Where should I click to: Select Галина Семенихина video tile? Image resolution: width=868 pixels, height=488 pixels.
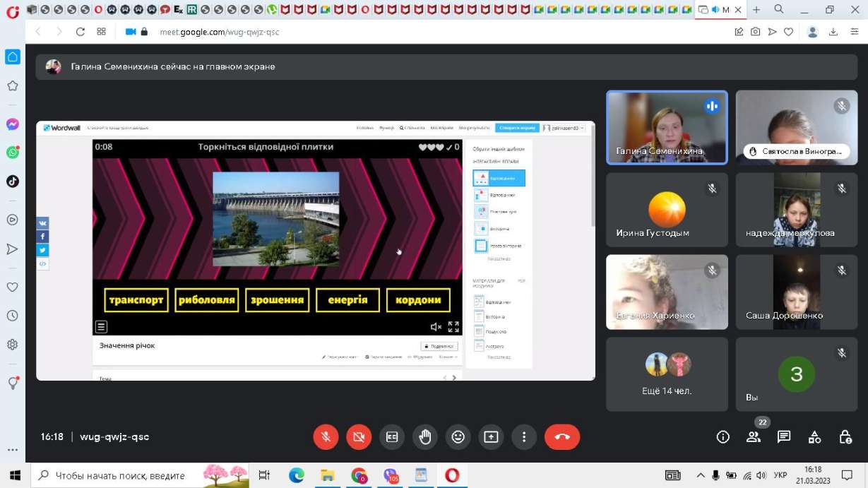[x=667, y=128]
